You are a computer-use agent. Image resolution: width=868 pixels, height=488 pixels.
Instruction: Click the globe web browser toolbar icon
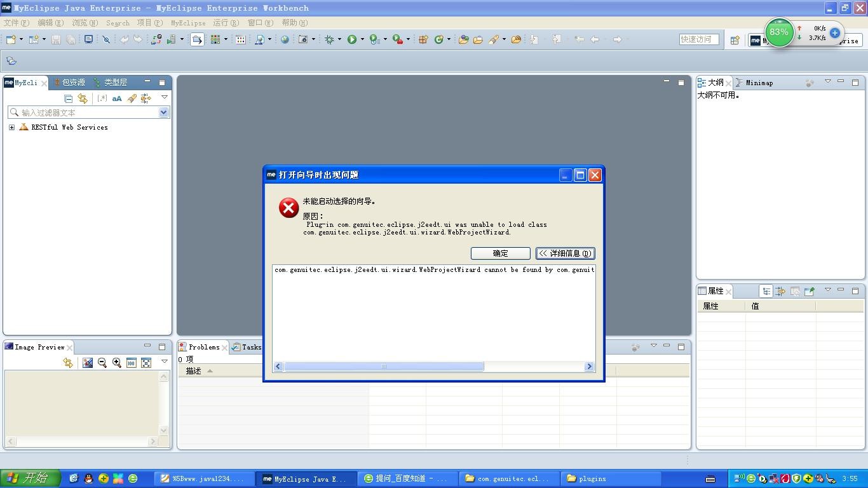[285, 39]
